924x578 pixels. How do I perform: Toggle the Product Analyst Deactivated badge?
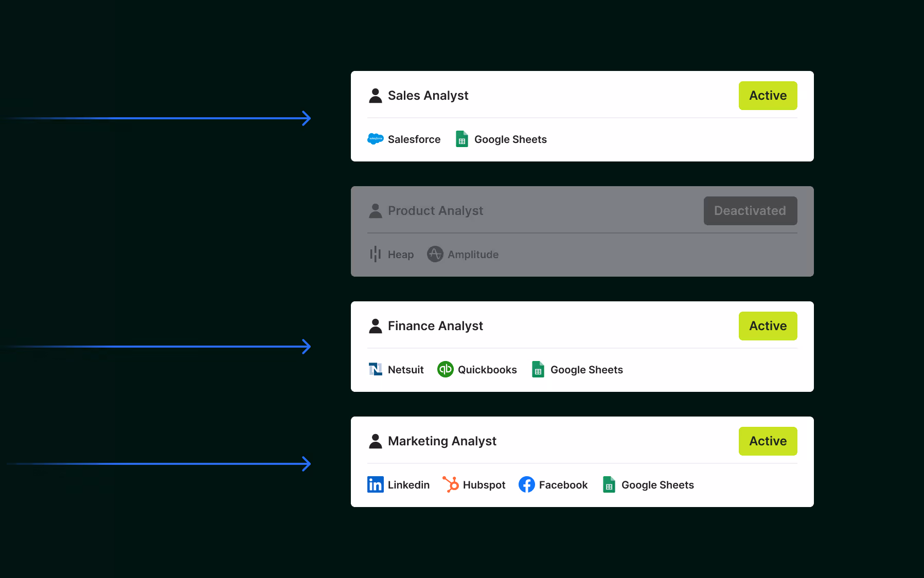pyautogui.click(x=750, y=211)
